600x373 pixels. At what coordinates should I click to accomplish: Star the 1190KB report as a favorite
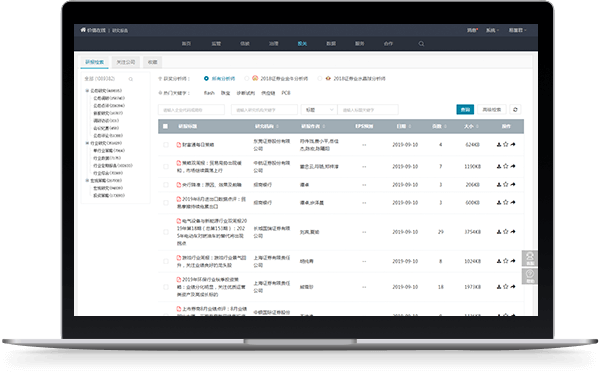(505, 166)
